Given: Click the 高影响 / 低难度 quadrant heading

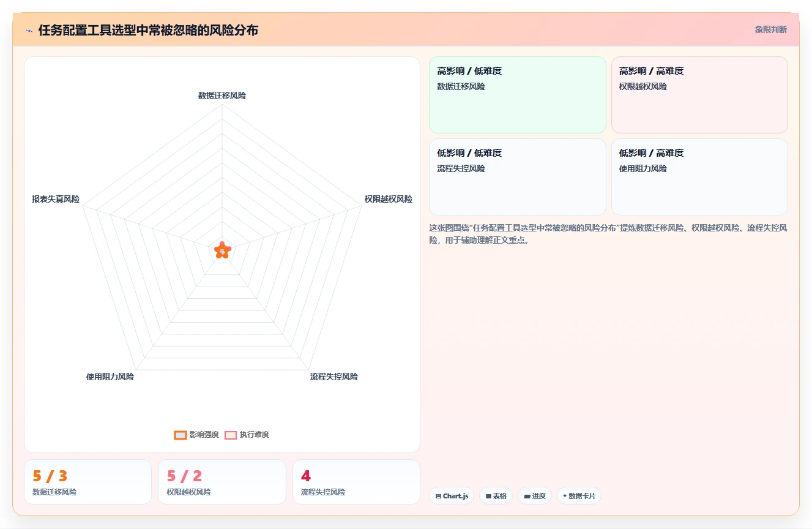Looking at the screenshot, I should coord(469,71).
